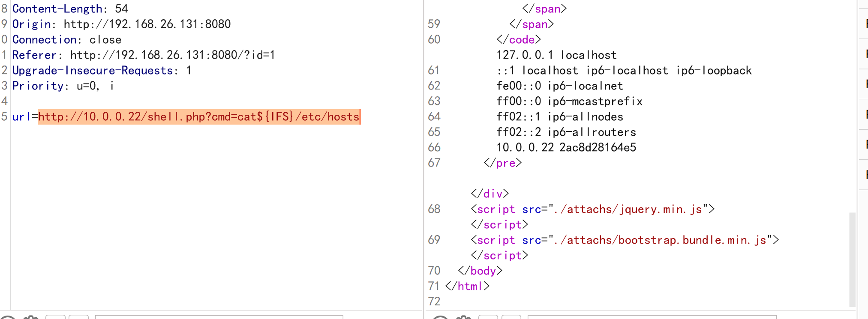Click the jquery.min.js script src path
This screenshot has height=319, width=868.
coord(628,209)
